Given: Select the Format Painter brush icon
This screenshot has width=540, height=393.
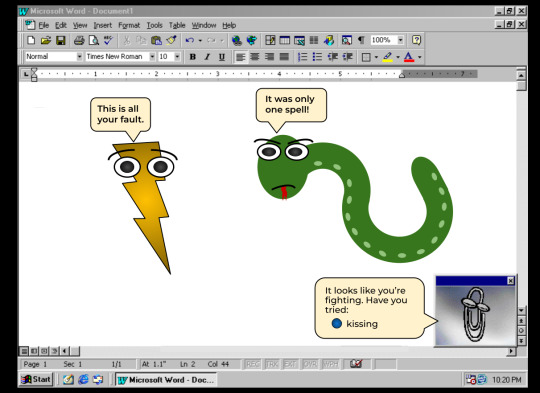Looking at the screenshot, I should [171, 40].
